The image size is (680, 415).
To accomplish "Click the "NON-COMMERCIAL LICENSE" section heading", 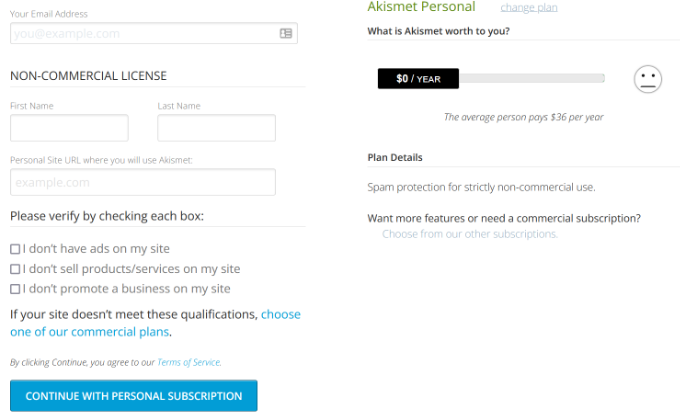I will point(88,76).
